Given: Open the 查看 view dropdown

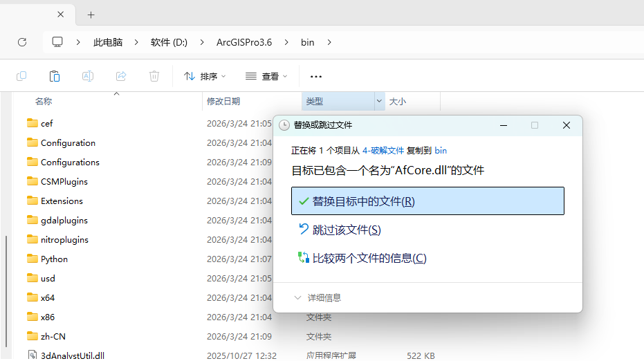Looking at the screenshot, I should point(266,76).
